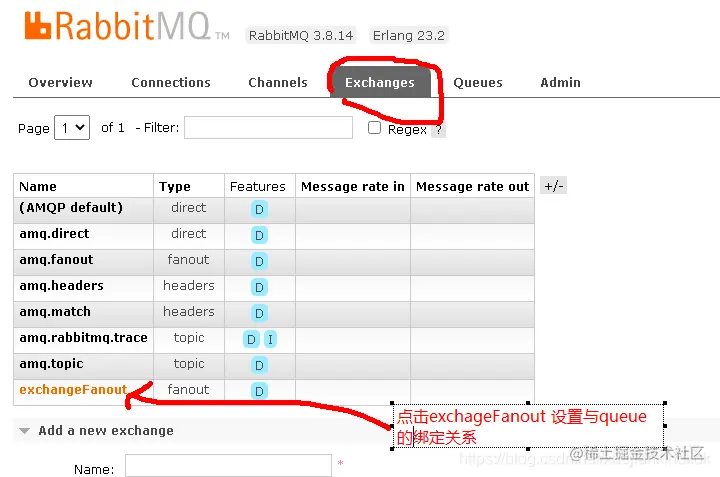The width and height of the screenshot is (720, 477).
Task: Click the D badge for amq.rabbitmq.trace
Action: pos(251,339)
